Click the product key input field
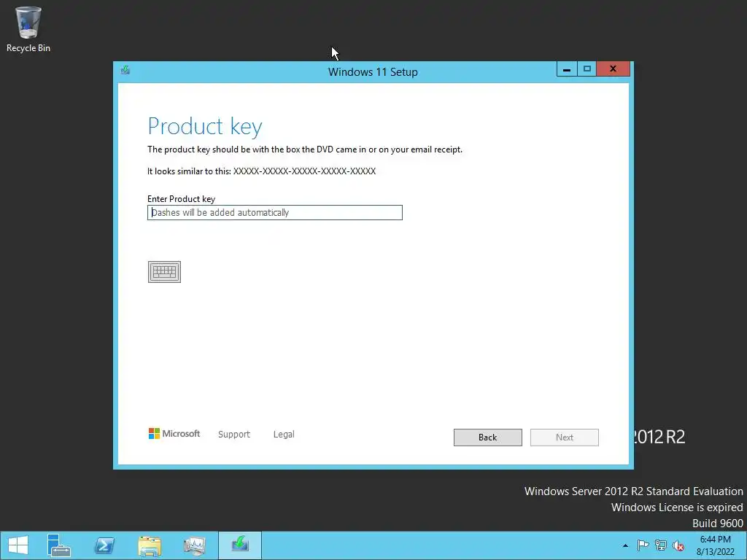 [275, 212]
